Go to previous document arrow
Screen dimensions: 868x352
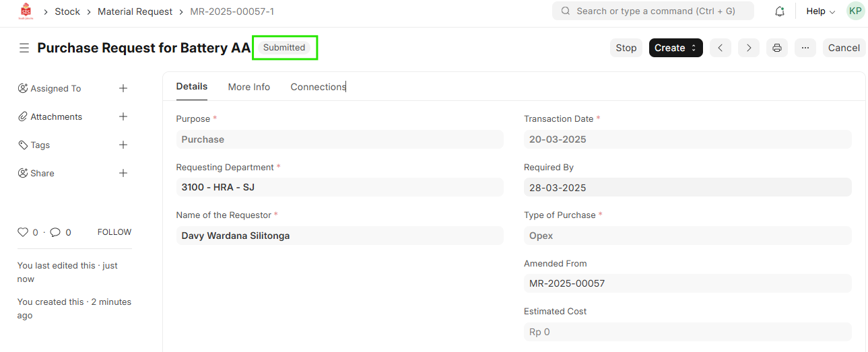(x=720, y=48)
